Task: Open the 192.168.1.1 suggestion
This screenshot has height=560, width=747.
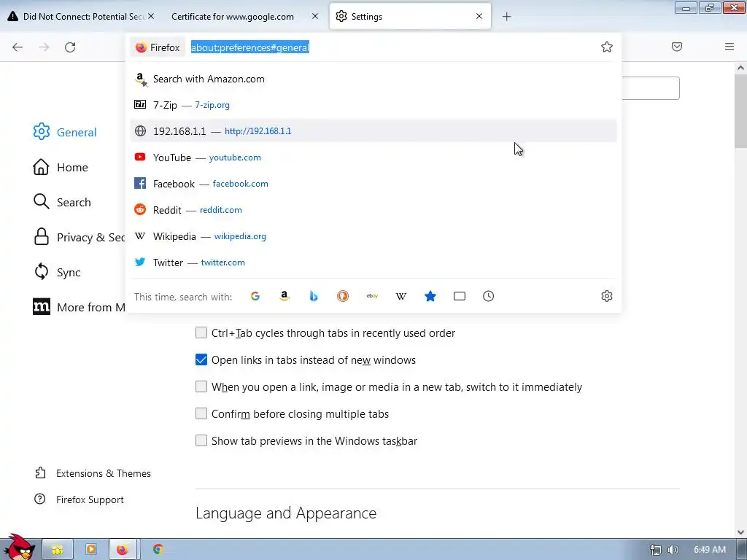Action: coord(373,131)
